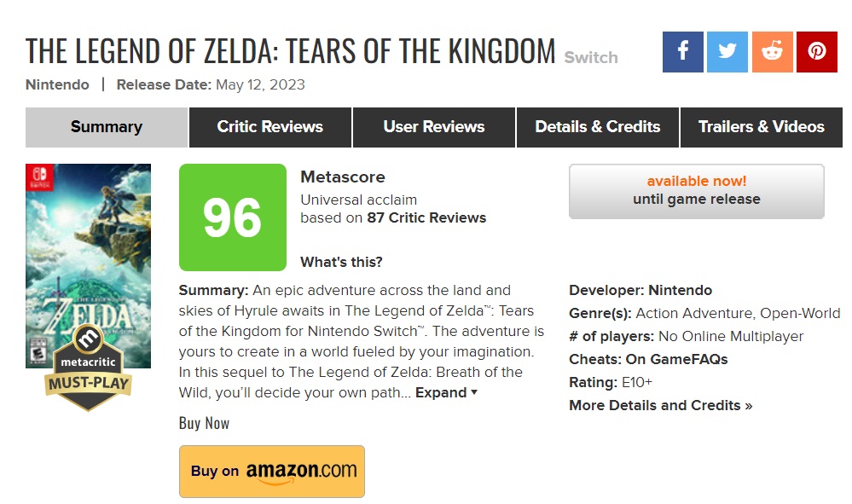Click the Nintendo Switch logo on cover art
Viewport: 852px width, 504px height.
click(40, 177)
